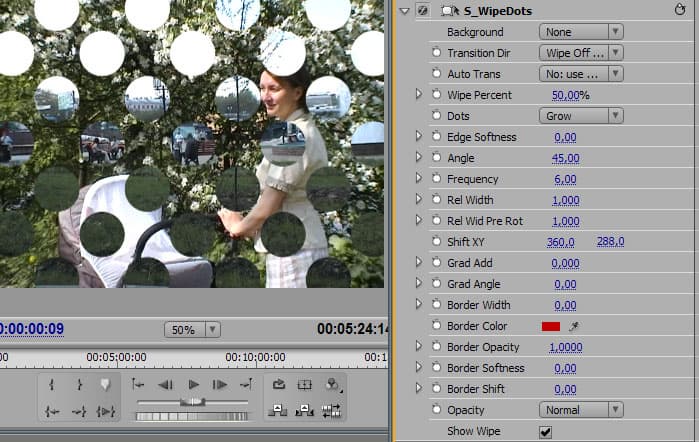Viewport: 699px width, 442px height.
Task: Toggle the S_WipeDots effect on/off
Action: tap(422, 11)
